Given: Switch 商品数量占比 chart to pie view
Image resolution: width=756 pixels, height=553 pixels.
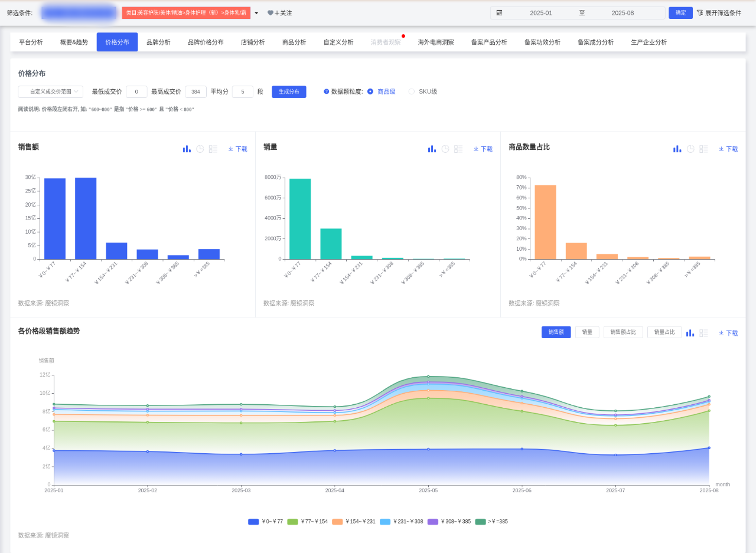Looking at the screenshot, I should pyautogui.click(x=690, y=149).
